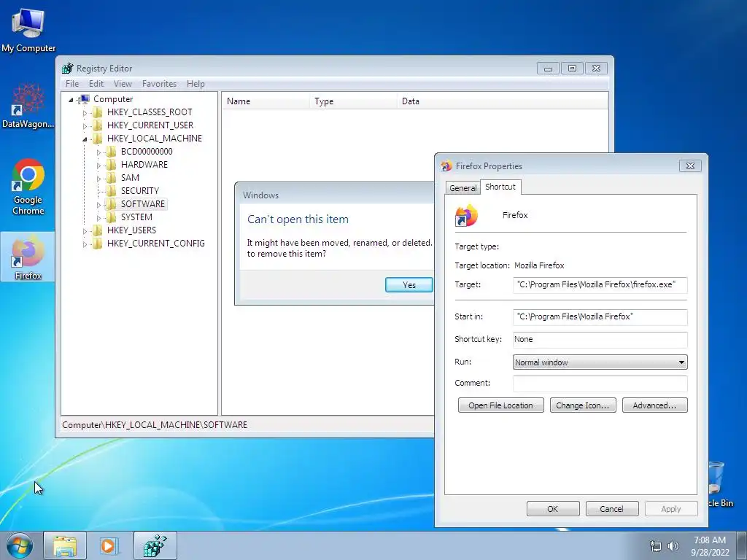Click the Computer icon in registry tree

[84, 99]
